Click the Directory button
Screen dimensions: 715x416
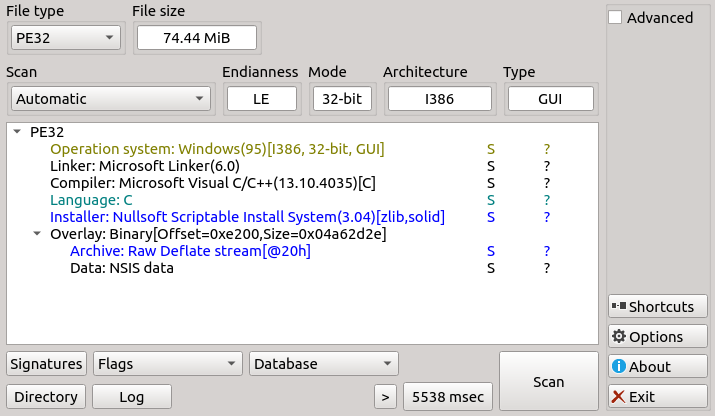(46, 396)
